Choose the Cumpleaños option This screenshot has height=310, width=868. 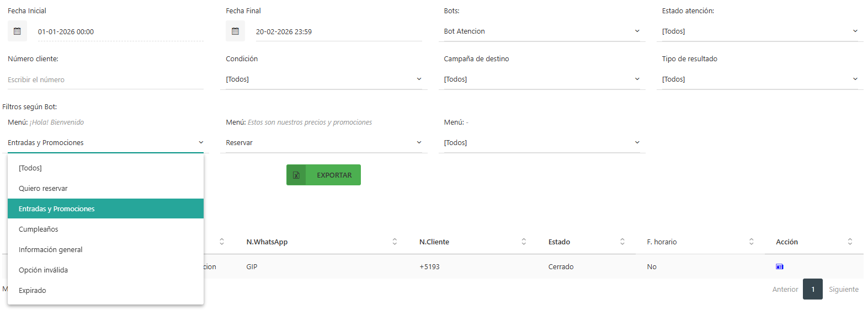(x=105, y=229)
